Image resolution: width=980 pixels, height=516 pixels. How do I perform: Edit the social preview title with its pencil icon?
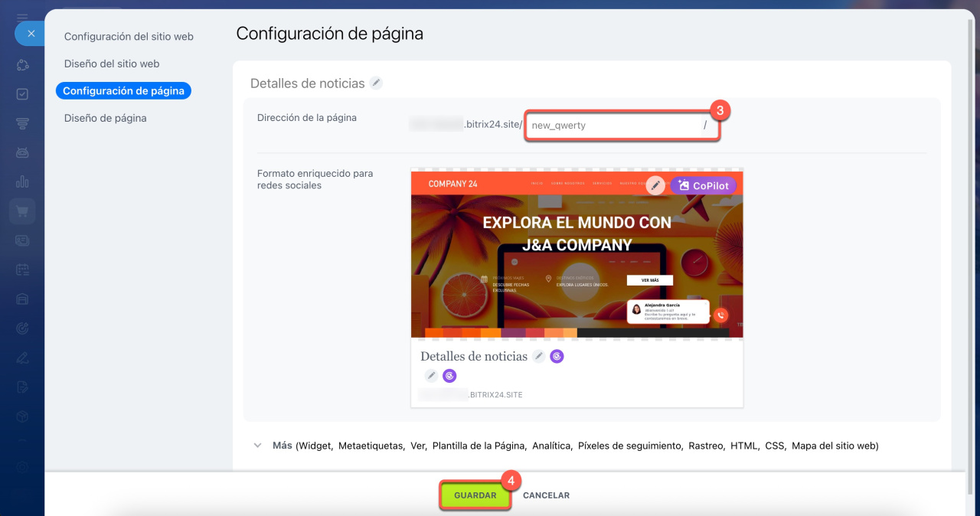(x=539, y=356)
